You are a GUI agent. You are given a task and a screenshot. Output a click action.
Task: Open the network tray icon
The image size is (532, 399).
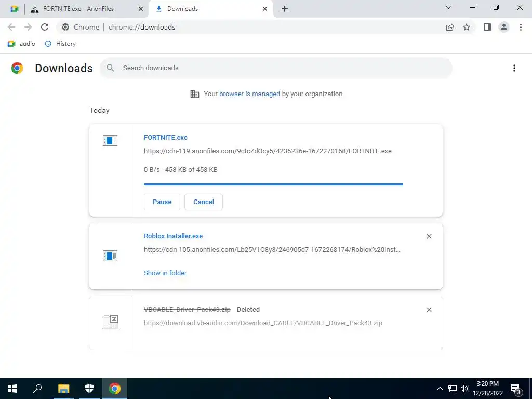453,389
